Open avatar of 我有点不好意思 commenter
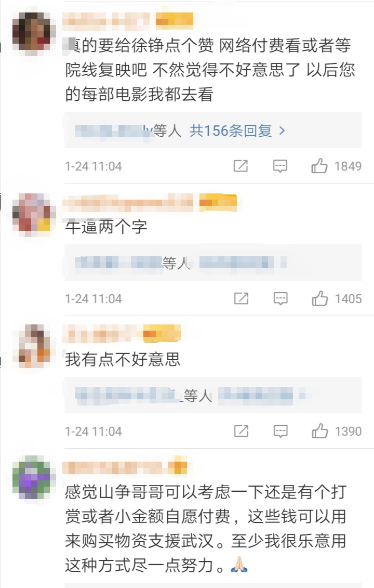 [x=34, y=346]
